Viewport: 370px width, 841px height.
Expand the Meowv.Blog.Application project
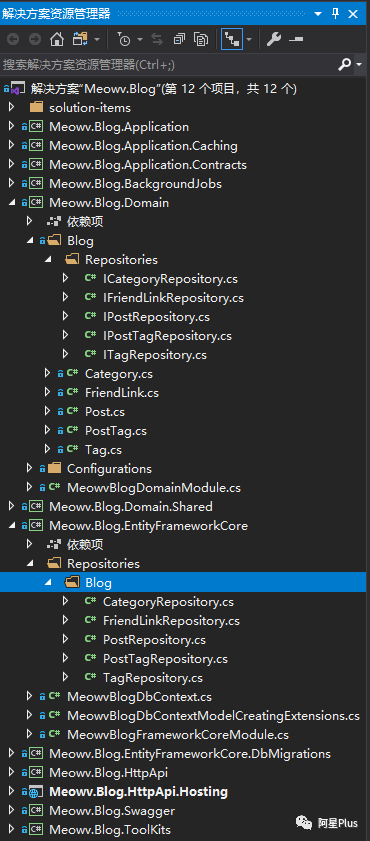pos(12,127)
